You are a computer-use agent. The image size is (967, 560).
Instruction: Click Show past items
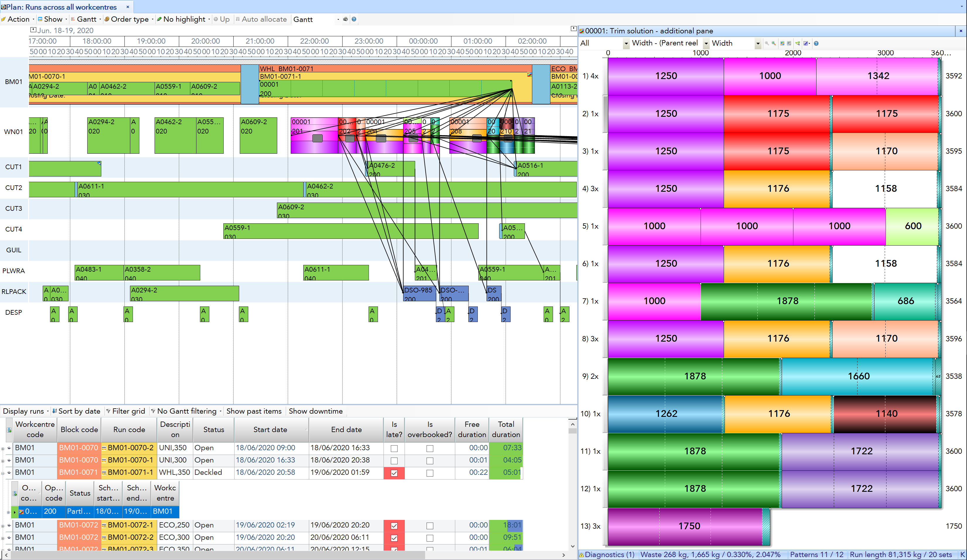(x=254, y=411)
